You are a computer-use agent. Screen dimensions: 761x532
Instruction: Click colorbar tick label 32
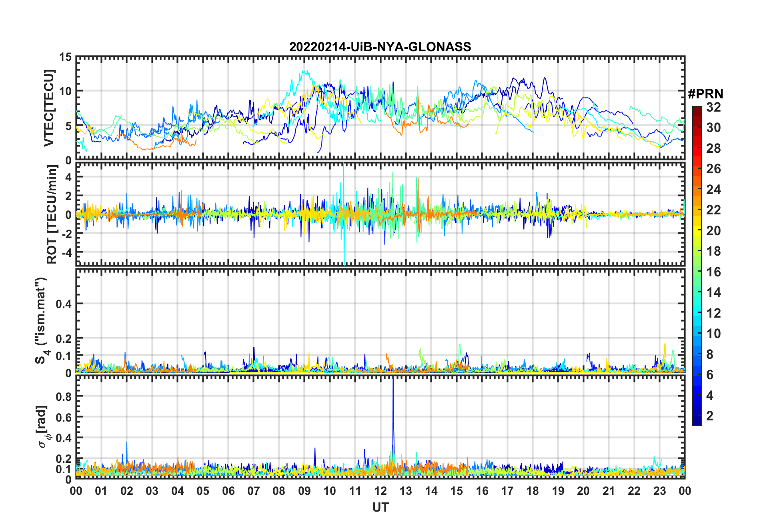coord(713,107)
